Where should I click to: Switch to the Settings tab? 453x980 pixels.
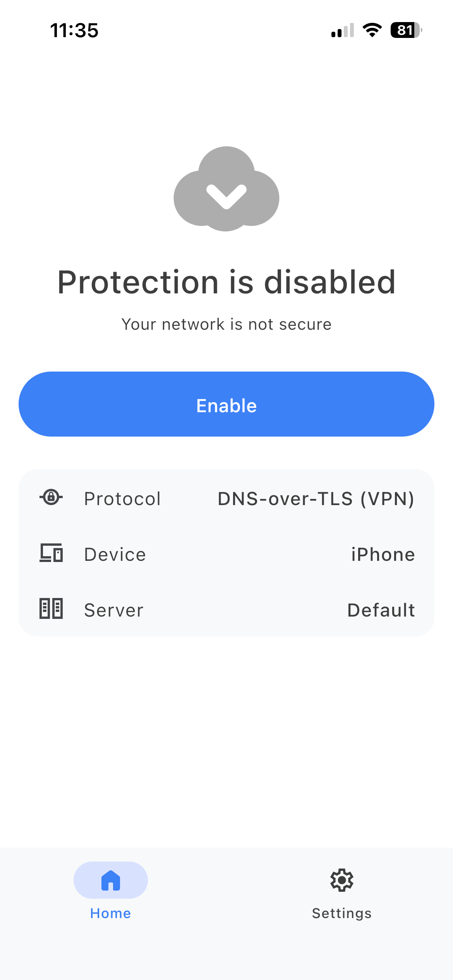coord(341,891)
